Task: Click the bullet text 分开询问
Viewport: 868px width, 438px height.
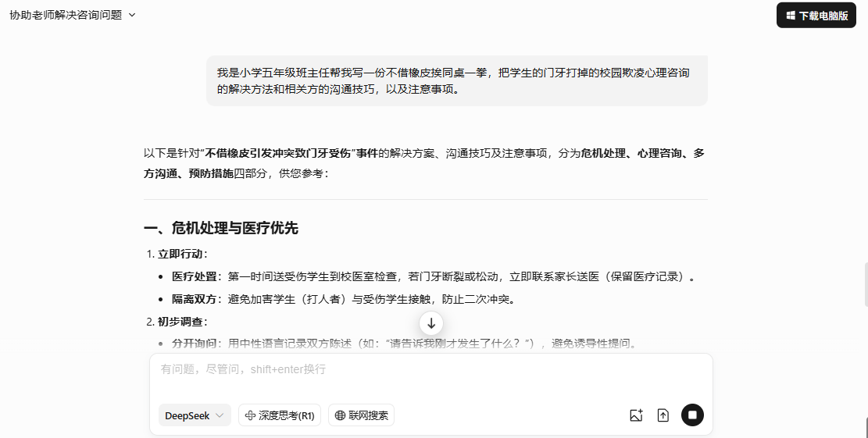Action: click(x=195, y=344)
